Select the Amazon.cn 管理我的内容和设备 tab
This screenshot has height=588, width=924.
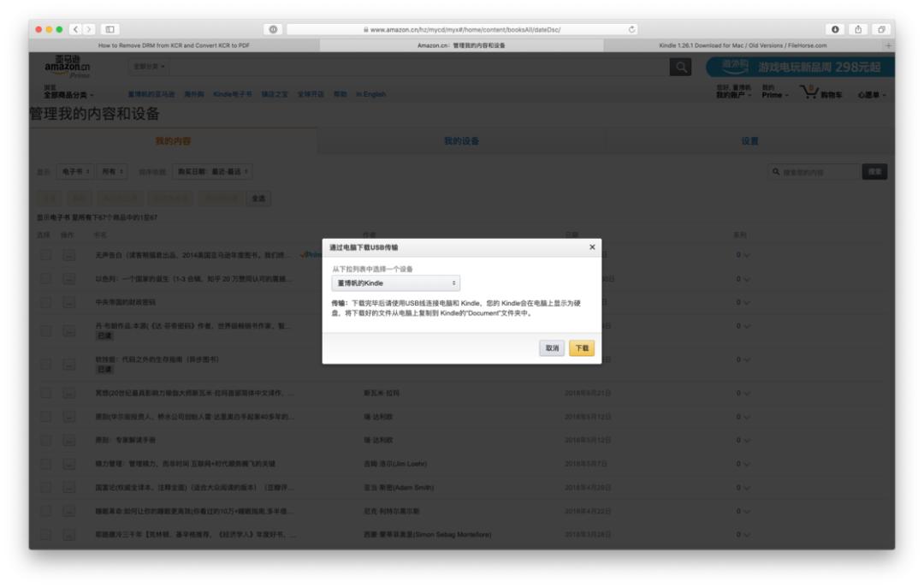click(x=461, y=45)
